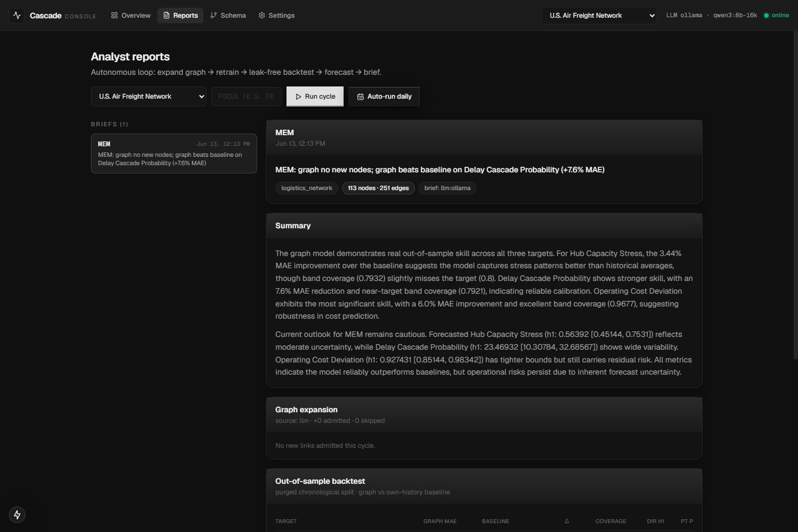This screenshot has height=532, width=798.
Task: Click the Cascade pulse logo icon
Action: tap(17, 16)
